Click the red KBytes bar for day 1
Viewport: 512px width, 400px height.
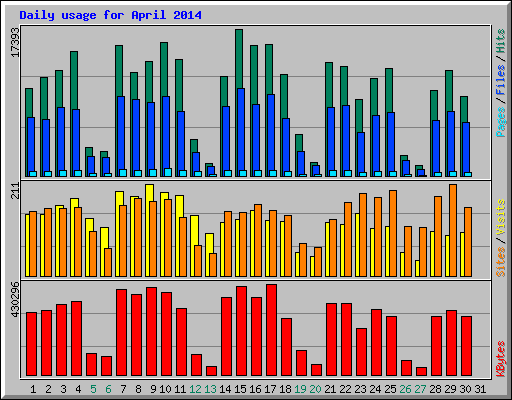coord(31,344)
